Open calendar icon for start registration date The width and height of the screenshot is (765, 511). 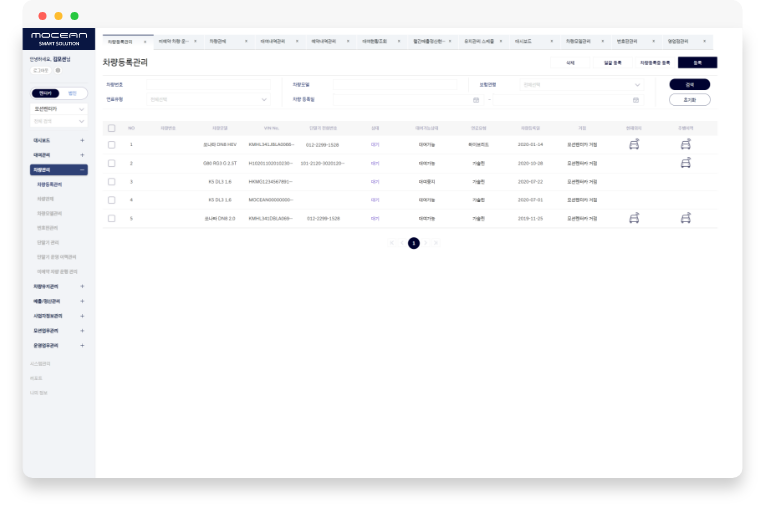coord(476,100)
